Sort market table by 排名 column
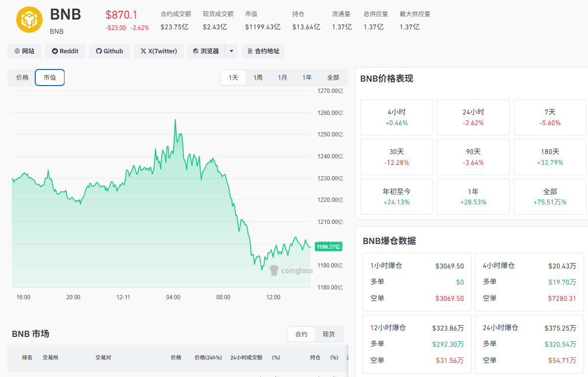 pyautogui.click(x=27, y=357)
